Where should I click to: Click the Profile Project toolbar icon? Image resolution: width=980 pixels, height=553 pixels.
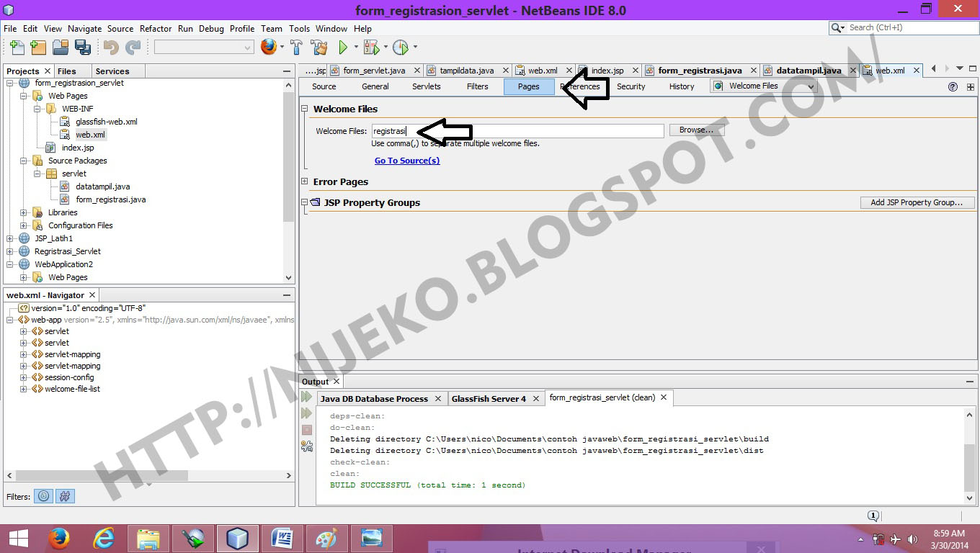401,48
